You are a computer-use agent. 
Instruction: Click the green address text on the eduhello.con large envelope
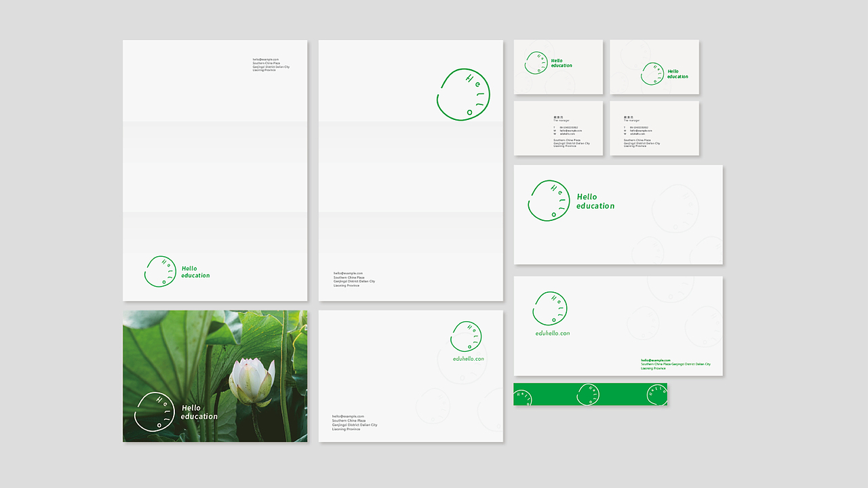675,365
